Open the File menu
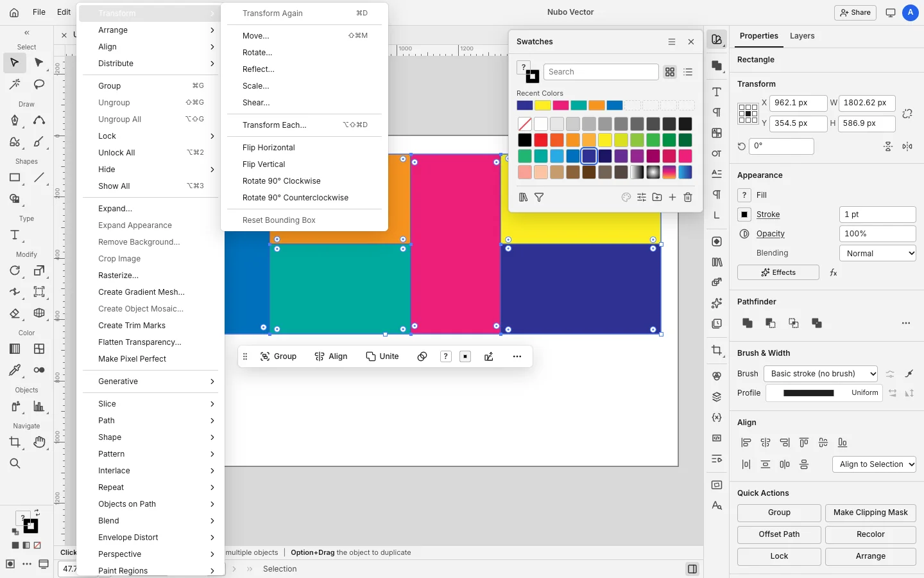924x578 pixels. coord(39,12)
